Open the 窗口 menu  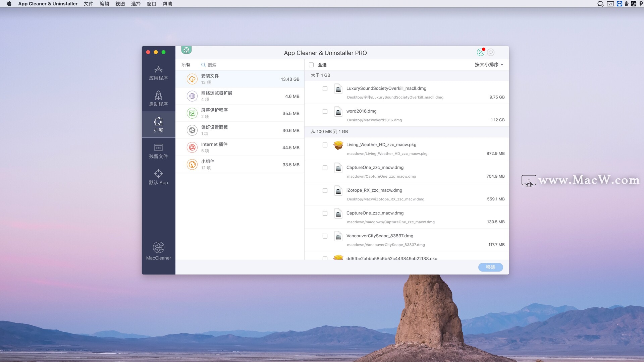152,4
